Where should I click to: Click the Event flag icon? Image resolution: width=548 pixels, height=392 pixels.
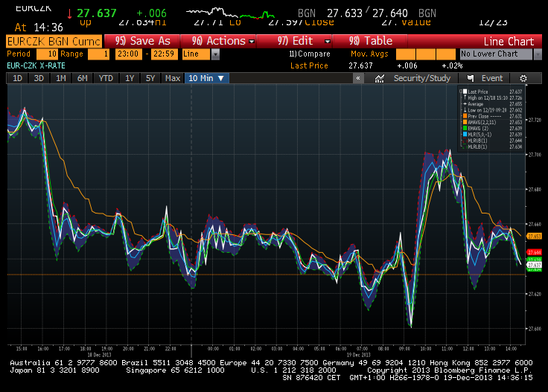pos(471,78)
